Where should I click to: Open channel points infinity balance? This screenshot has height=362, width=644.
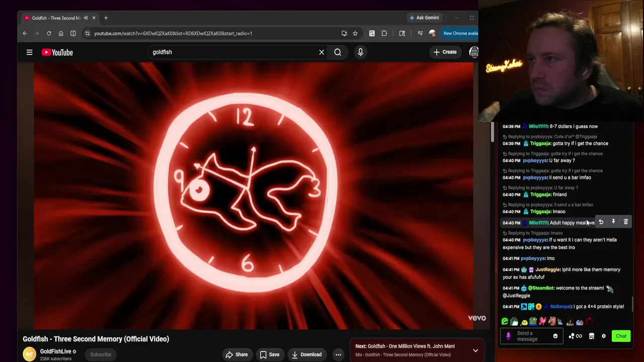click(x=575, y=336)
